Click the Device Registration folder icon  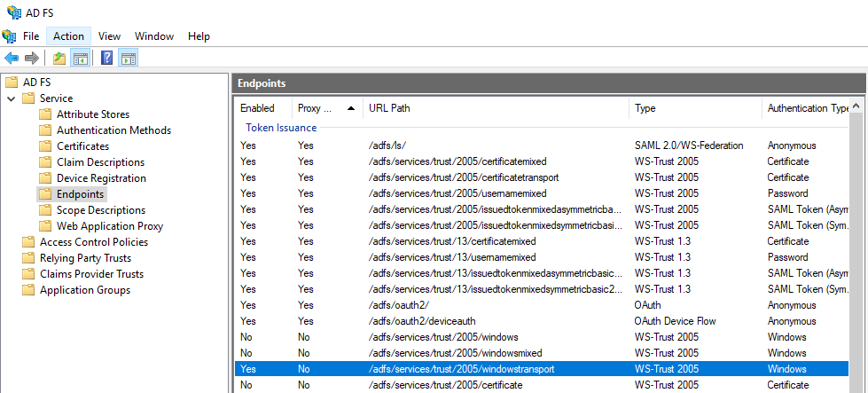[45, 178]
